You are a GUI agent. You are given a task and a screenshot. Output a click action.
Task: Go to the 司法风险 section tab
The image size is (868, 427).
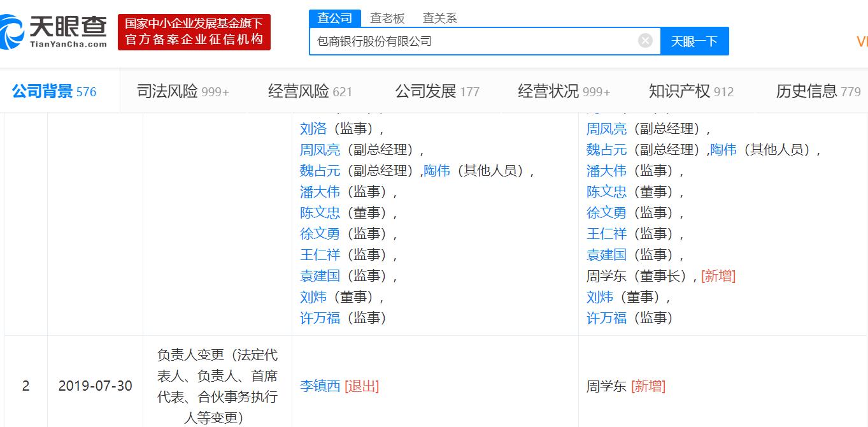(183, 91)
